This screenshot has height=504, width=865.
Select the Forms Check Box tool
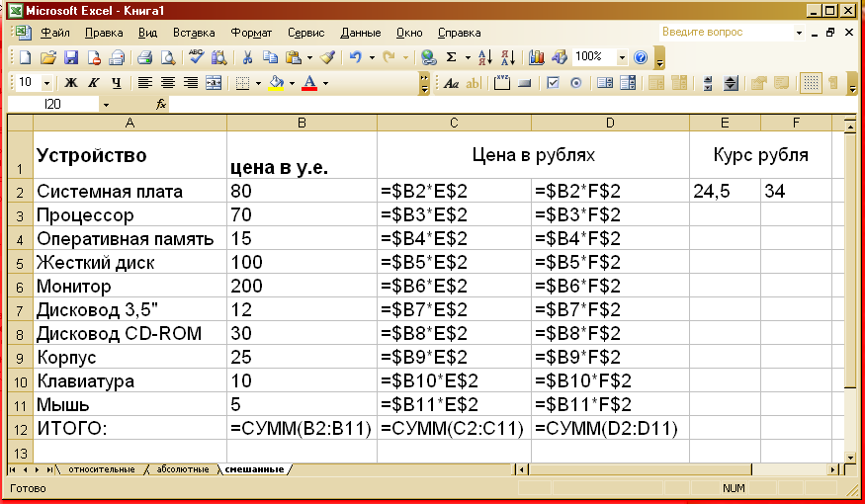coord(553,83)
